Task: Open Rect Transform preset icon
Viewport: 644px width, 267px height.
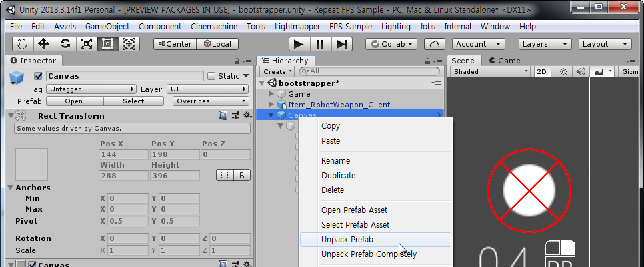Action: click(235, 115)
